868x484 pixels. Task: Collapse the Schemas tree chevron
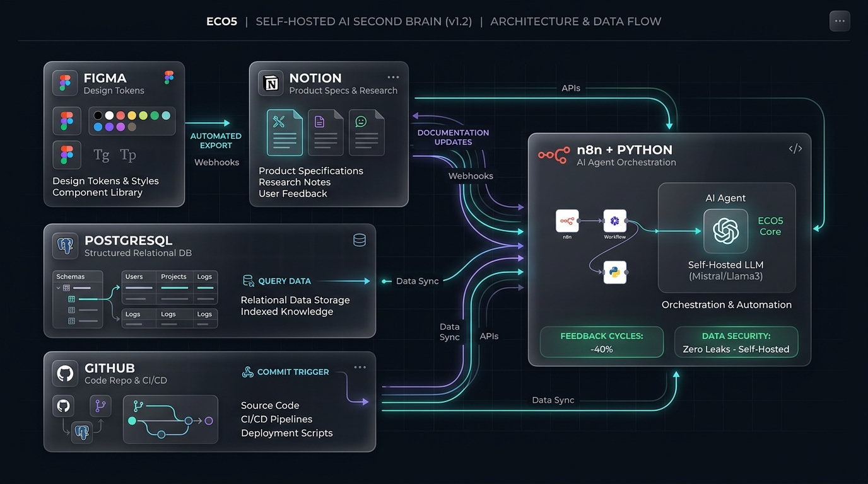click(x=59, y=288)
